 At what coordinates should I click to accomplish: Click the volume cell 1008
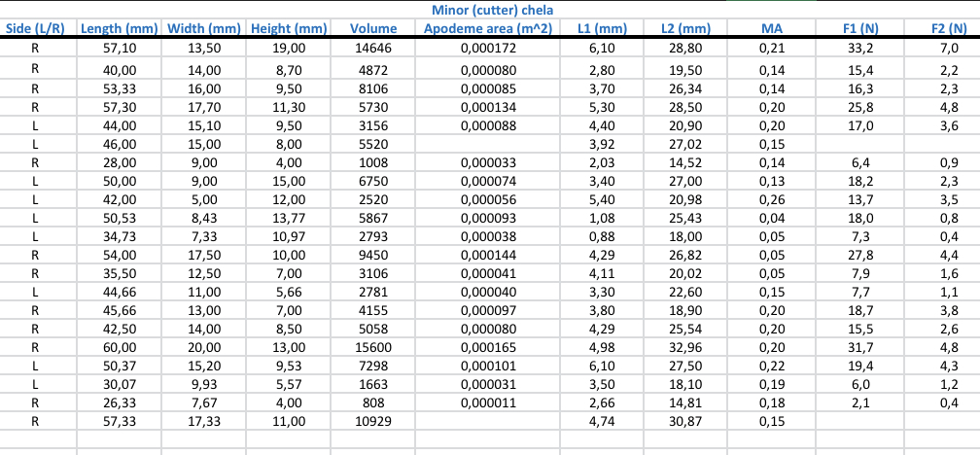coord(373,162)
